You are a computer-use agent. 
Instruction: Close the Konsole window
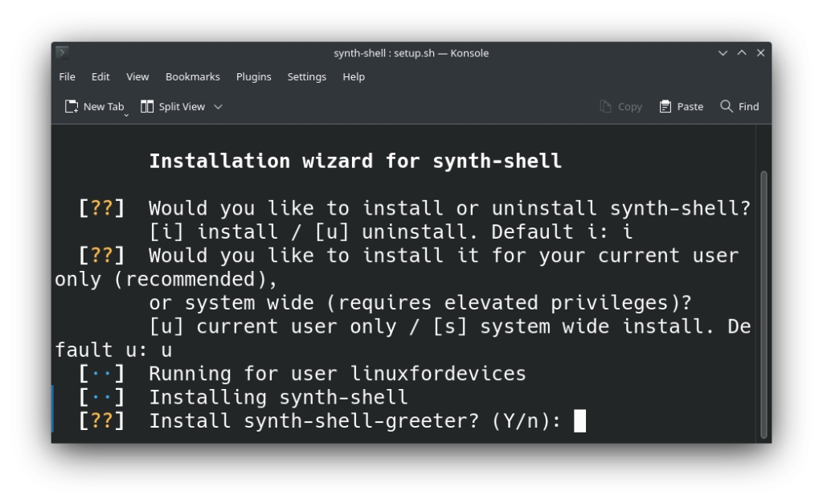point(760,52)
